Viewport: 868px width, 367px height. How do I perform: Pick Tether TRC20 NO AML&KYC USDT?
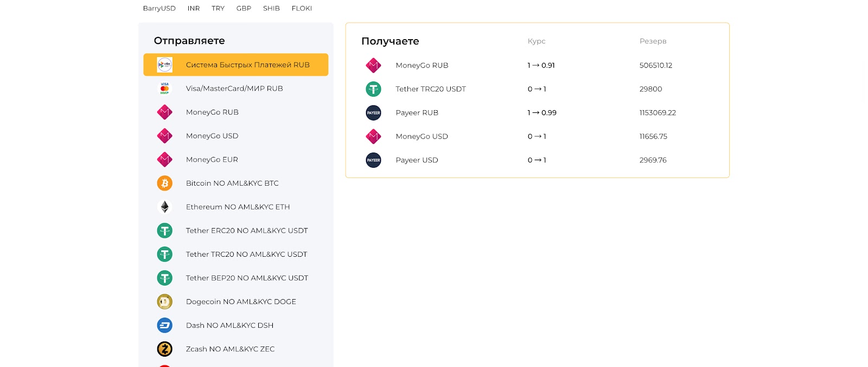(x=236, y=254)
